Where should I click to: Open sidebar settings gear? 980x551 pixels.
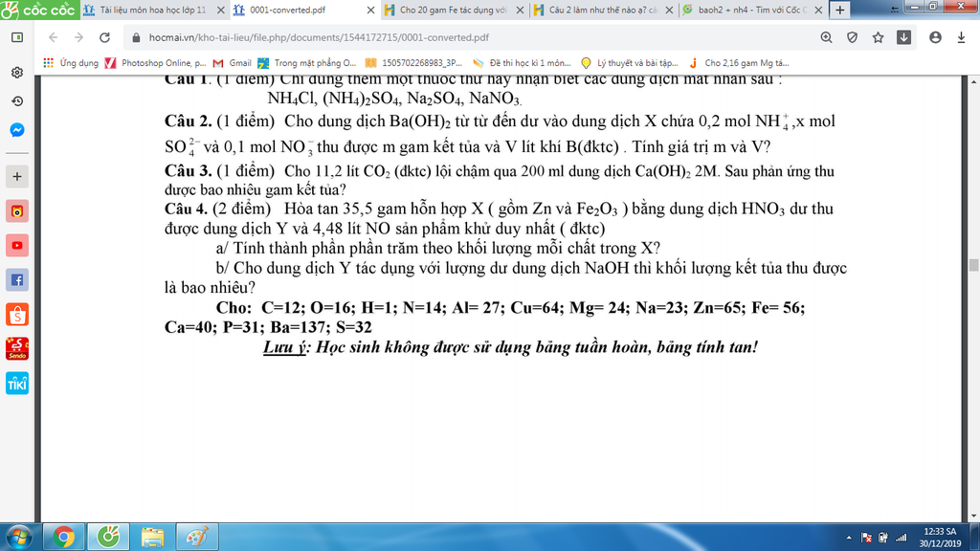[17, 73]
